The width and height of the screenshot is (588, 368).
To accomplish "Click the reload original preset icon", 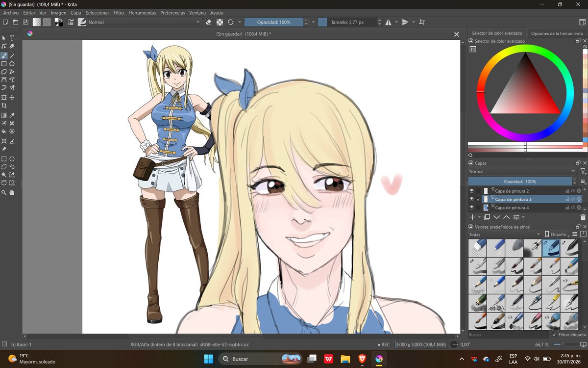I will click(x=231, y=22).
